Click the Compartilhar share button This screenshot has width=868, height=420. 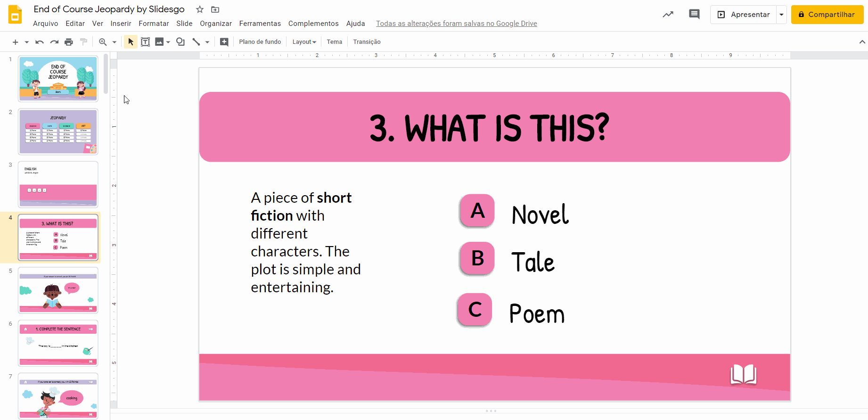coord(827,15)
